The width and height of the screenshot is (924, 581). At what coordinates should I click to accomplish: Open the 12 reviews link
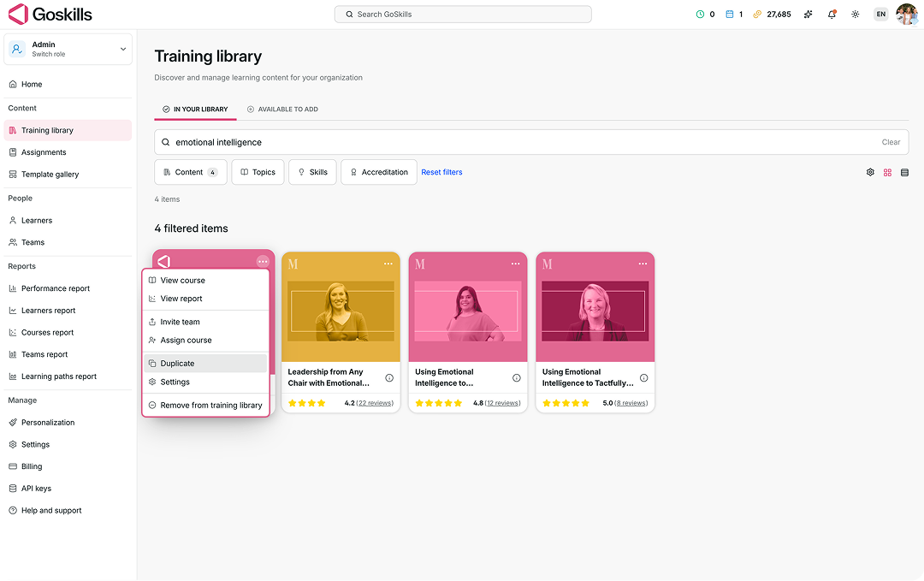click(503, 403)
